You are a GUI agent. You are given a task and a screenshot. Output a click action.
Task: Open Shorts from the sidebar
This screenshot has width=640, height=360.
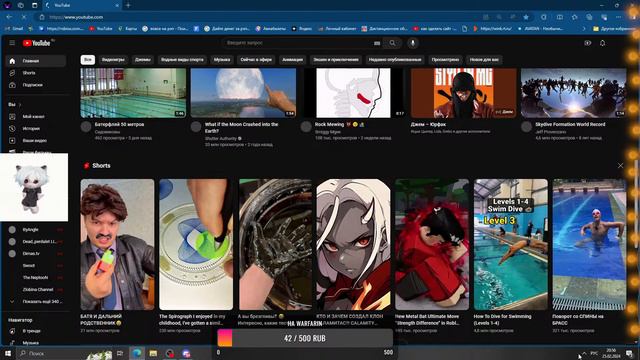coord(36,73)
